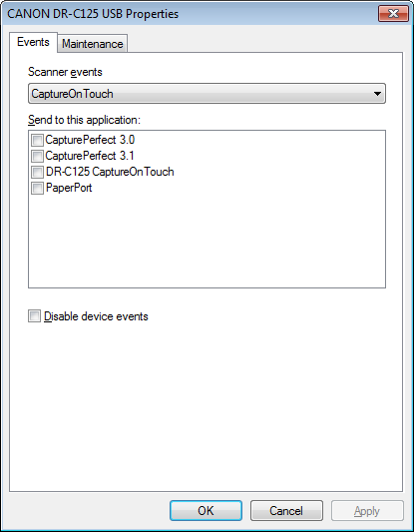Click the CapturePerfect 3.1 entry label

pos(90,156)
